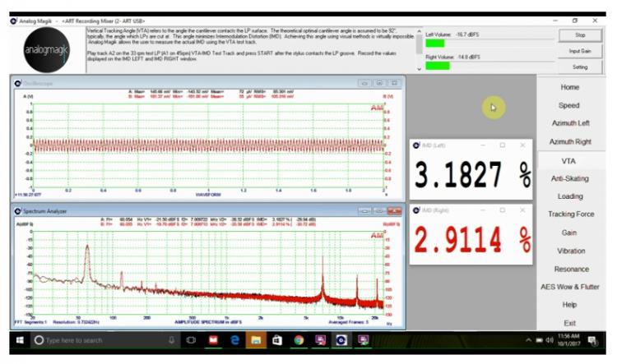This screenshot has height=364, width=617.
Task: Click the volume speaker tray icon
Action: [550, 340]
